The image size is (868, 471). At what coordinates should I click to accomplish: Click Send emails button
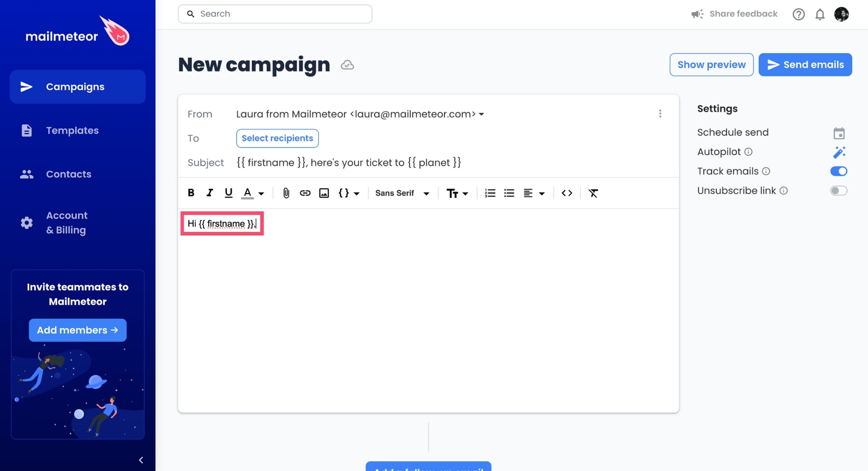pyautogui.click(x=805, y=65)
